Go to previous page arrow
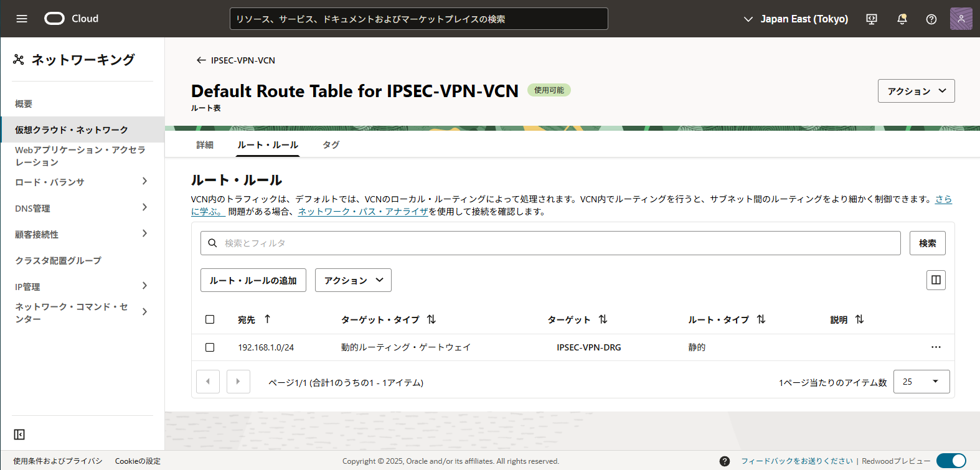 [x=208, y=382]
